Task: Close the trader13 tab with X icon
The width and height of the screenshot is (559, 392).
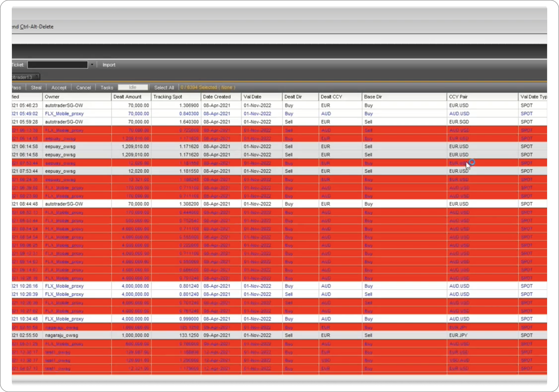Action: [36, 76]
